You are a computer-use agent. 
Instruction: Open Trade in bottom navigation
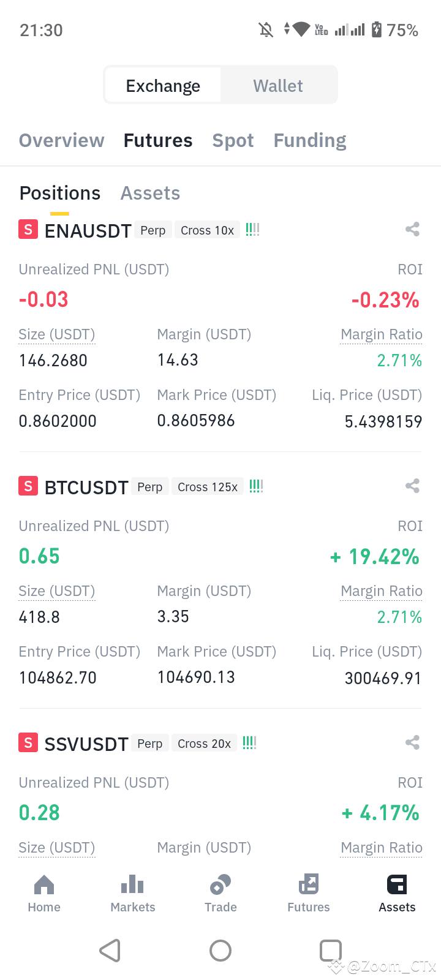coord(221,894)
